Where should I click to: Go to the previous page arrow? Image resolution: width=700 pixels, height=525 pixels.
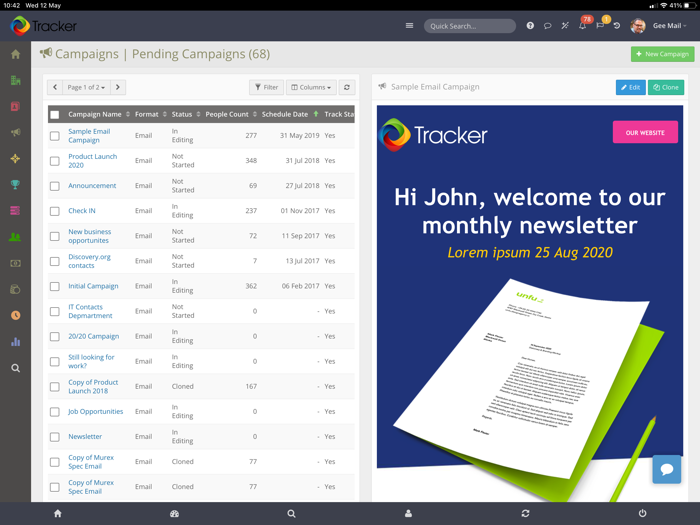55,87
